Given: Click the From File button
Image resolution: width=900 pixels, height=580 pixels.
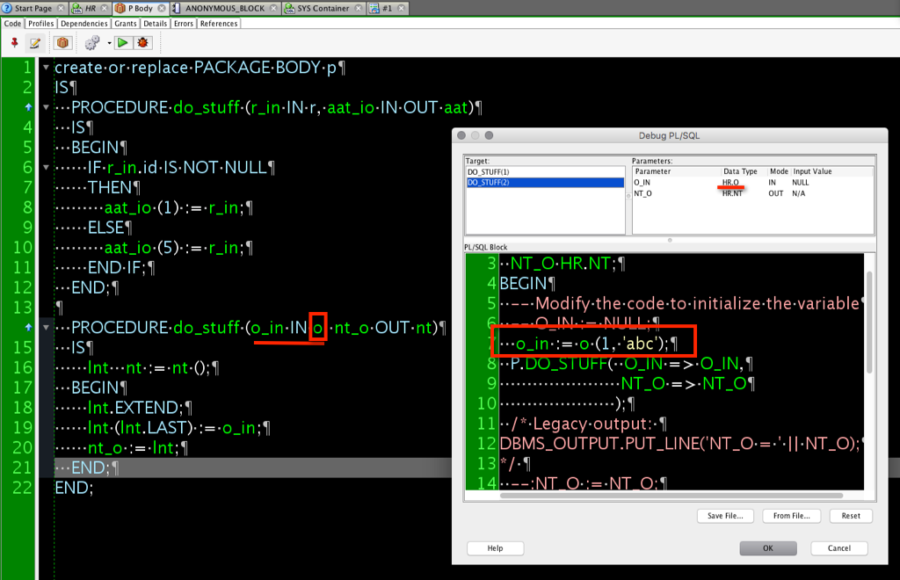Looking at the screenshot, I should [x=791, y=515].
